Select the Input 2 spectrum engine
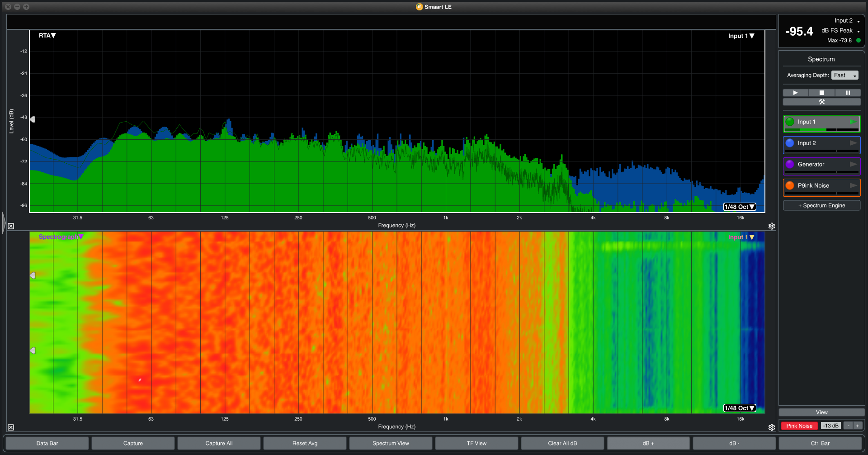 pyautogui.click(x=821, y=145)
